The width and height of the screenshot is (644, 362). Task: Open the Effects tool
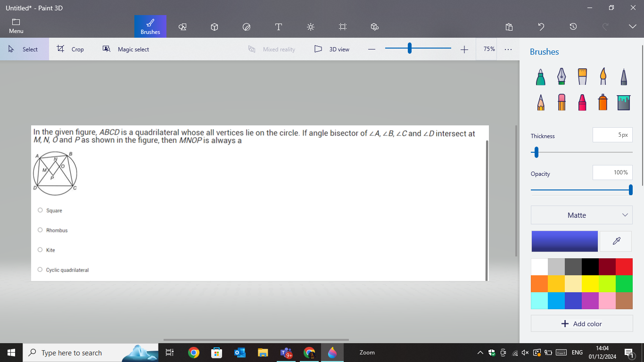tap(311, 27)
